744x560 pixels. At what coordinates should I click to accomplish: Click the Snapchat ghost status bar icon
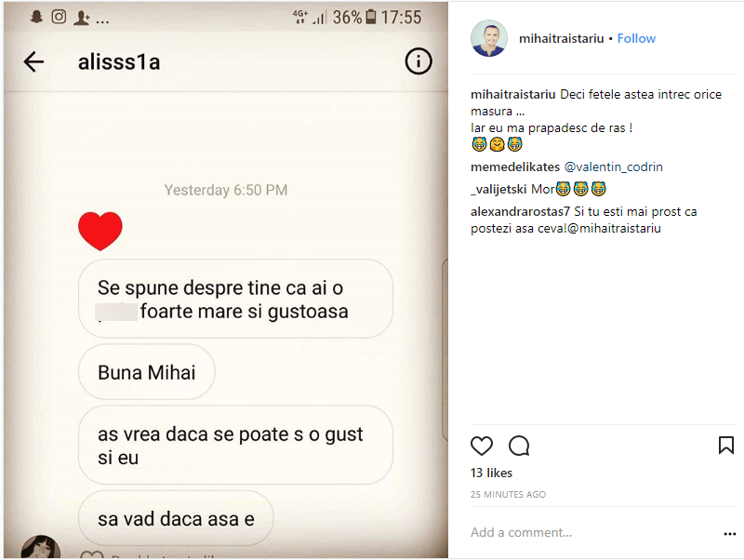click(37, 17)
